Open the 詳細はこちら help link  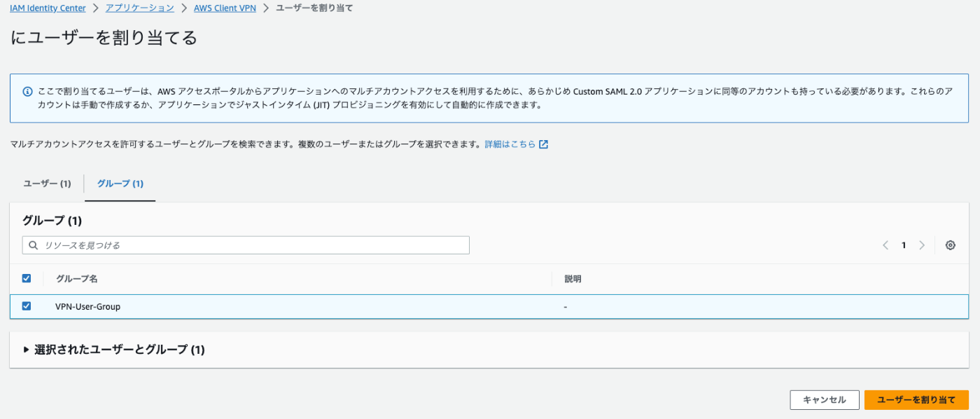510,144
